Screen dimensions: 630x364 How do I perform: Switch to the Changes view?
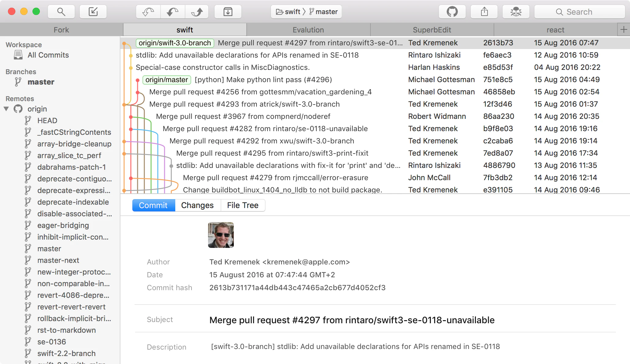pyautogui.click(x=197, y=205)
